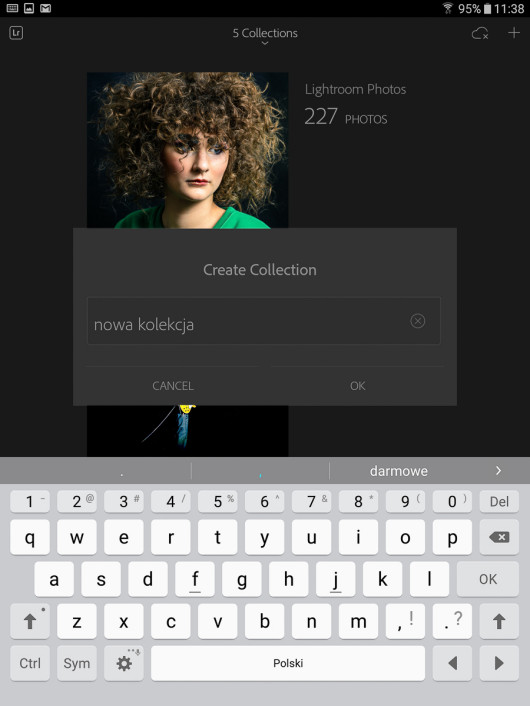Tap the keyboard OK enter key

(x=488, y=579)
